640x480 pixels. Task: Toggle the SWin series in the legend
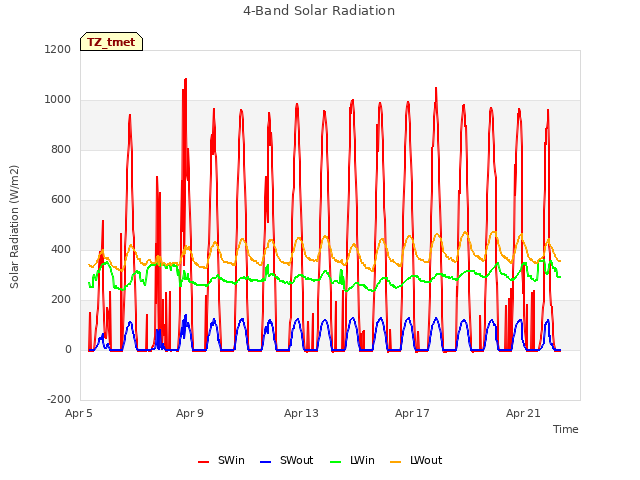(221, 460)
